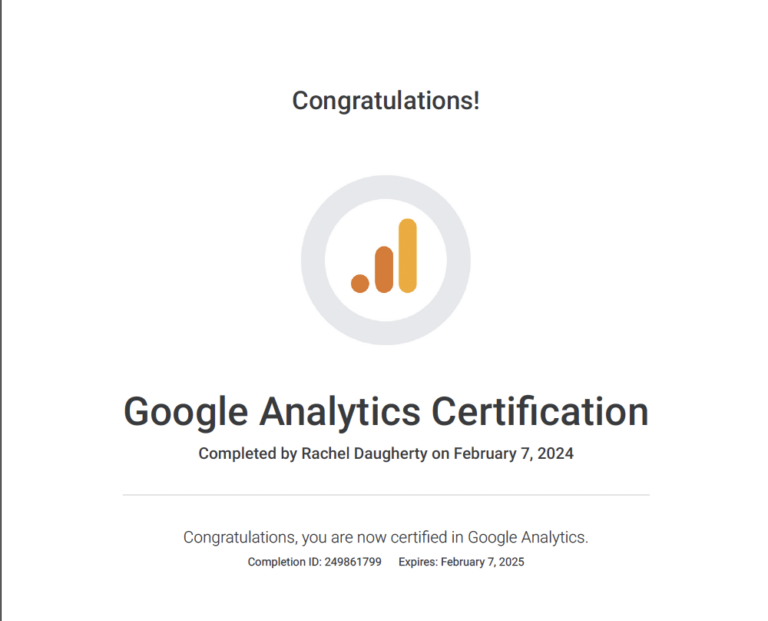The image size is (768, 621).
Task: Click the "Completed by" text
Action: pos(247,454)
